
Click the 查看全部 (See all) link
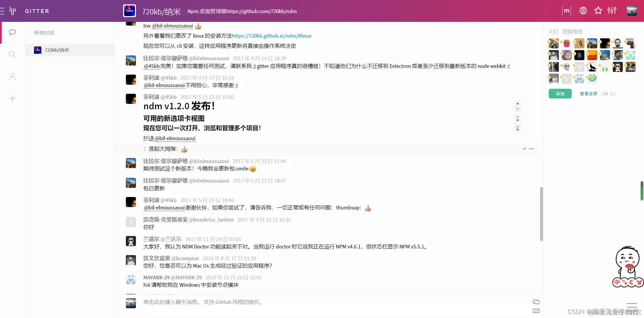pyautogui.click(x=588, y=94)
